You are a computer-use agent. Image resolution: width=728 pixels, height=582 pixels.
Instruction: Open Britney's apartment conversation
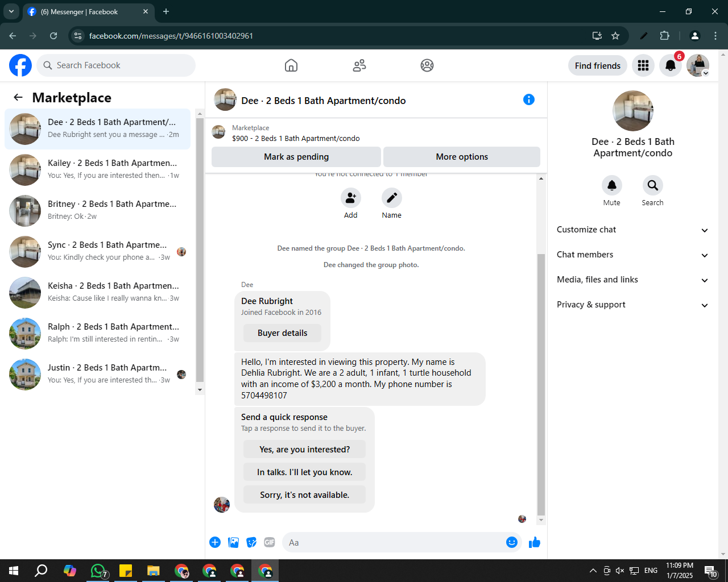coord(97,211)
